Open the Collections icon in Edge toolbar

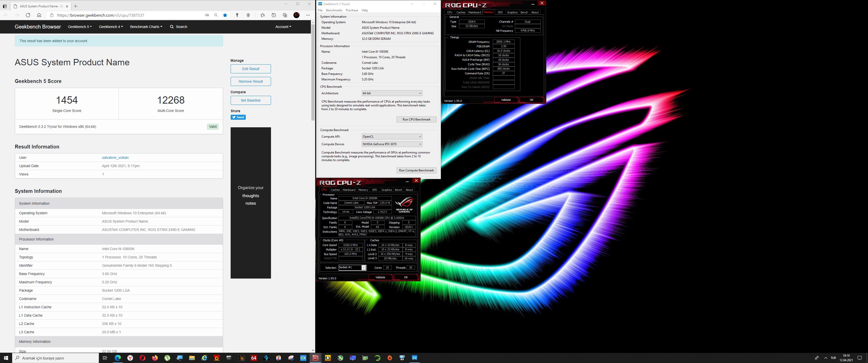click(285, 15)
